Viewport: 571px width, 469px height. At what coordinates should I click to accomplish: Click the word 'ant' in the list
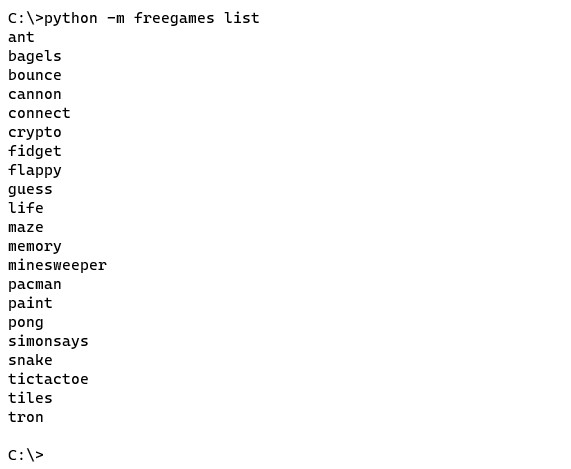point(21,38)
